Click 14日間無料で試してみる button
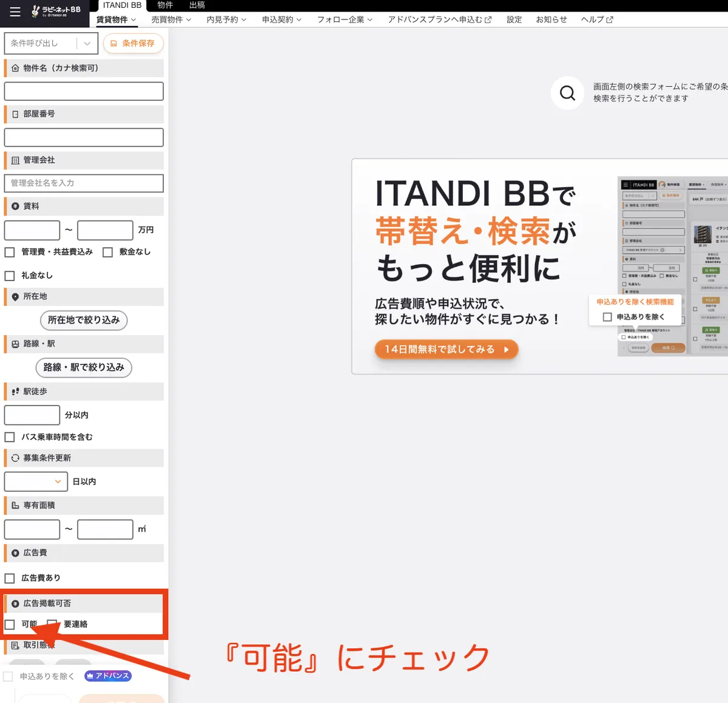Viewport: 728px width, 703px height. click(x=447, y=350)
